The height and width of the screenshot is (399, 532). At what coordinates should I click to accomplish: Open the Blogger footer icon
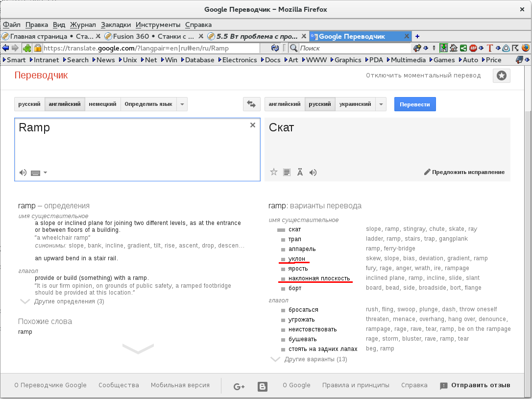pos(262,386)
